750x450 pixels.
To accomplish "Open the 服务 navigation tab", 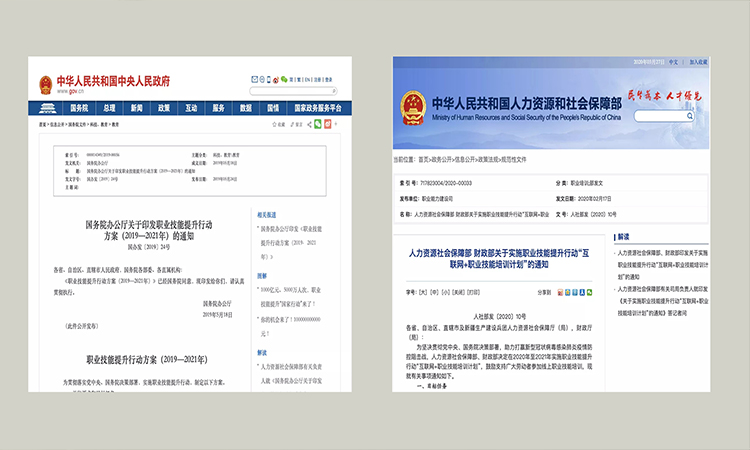I will coord(219,108).
